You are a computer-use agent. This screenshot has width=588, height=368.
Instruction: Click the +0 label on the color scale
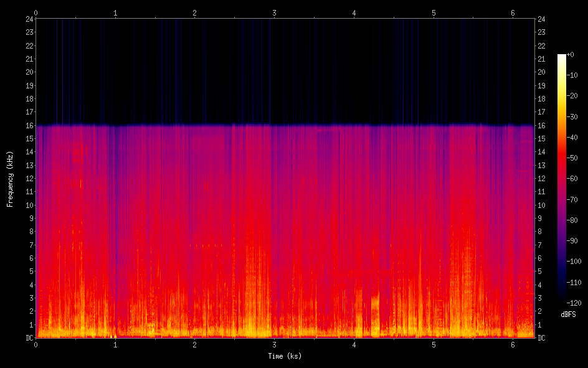(x=571, y=55)
